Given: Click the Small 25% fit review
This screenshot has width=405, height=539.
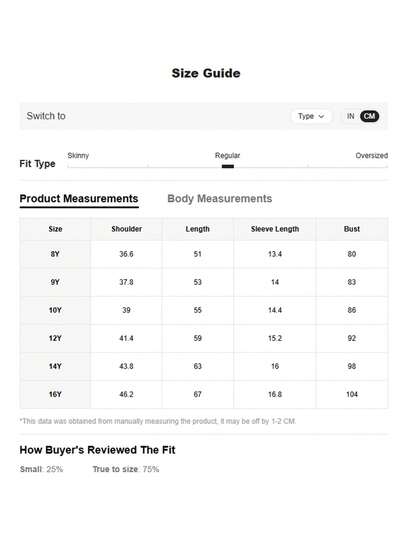Looking at the screenshot, I should point(41,469).
